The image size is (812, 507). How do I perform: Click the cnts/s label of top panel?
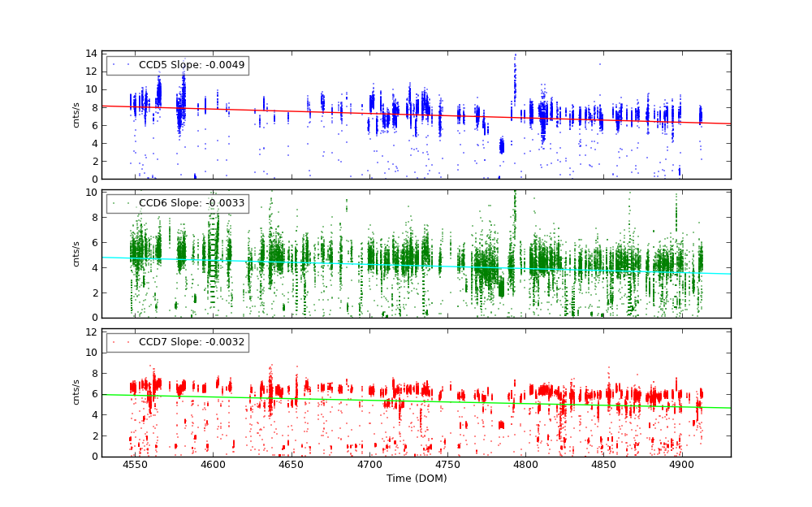[76, 115]
